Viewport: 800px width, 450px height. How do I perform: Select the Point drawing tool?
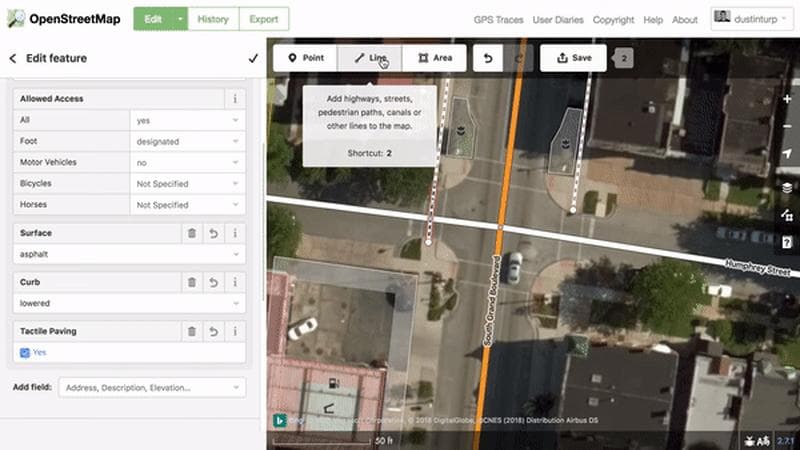point(305,58)
